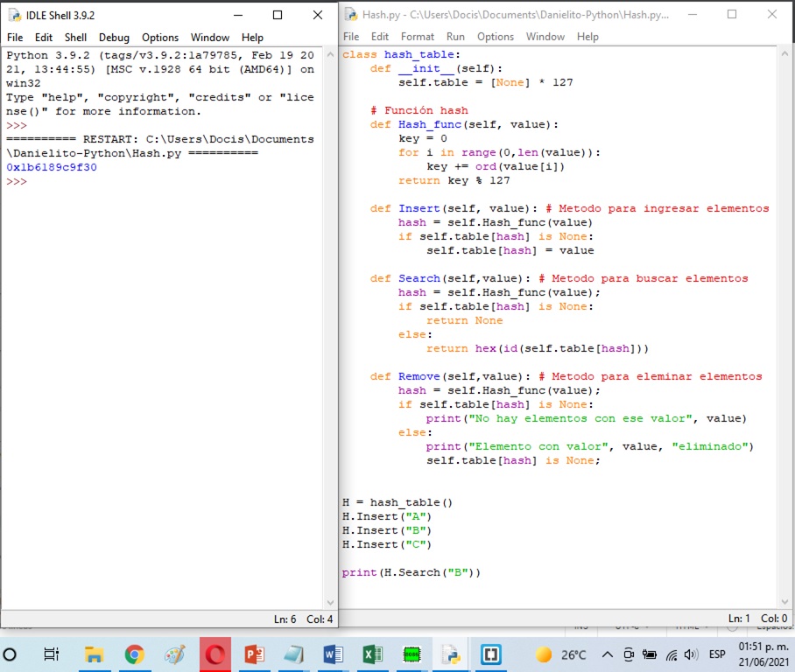Image resolution: width=795 pixels, height=672 pixels.
Task: Switch to Microsoft Word in taskbar
Action: click(x=334, y=654)
